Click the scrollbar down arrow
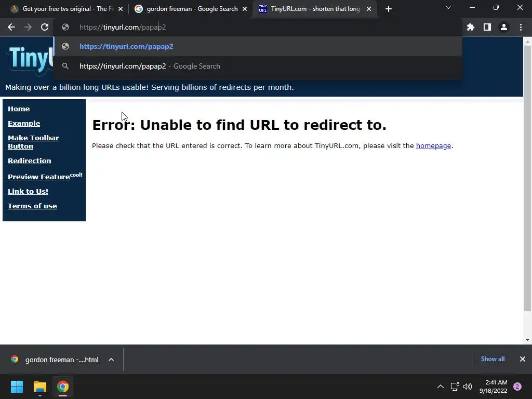Viewport: 532px width, 399px height. [x=527, y=340]
